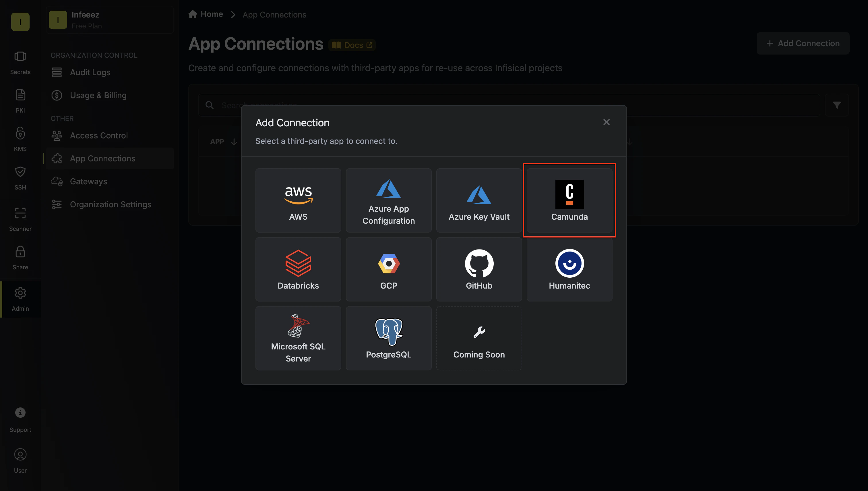Close the Add Connection dialog
The image size is (868, 491).
click(606, 122)
